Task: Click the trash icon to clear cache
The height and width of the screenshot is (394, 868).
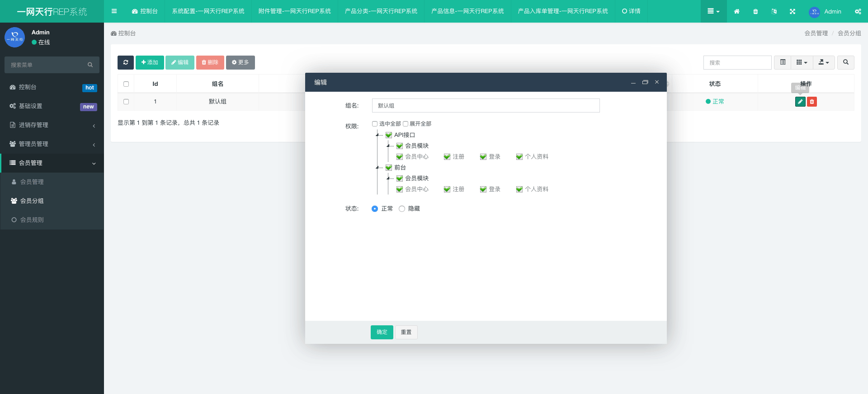Action: pos(755,11)
